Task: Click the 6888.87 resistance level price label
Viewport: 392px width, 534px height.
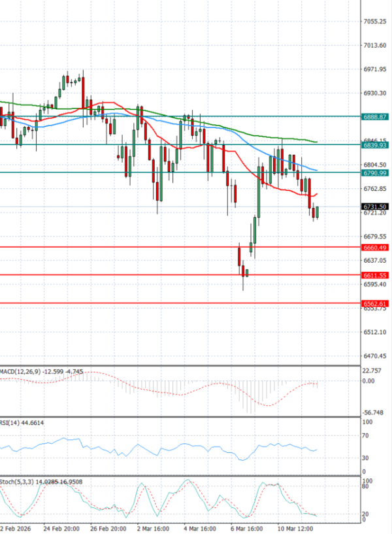Action: [x=375, y=116]
